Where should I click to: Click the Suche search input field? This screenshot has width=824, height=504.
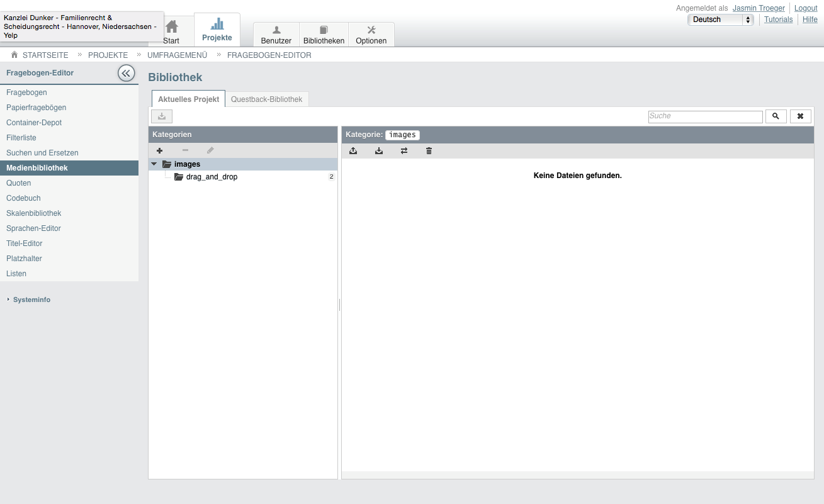pos(706,117)
